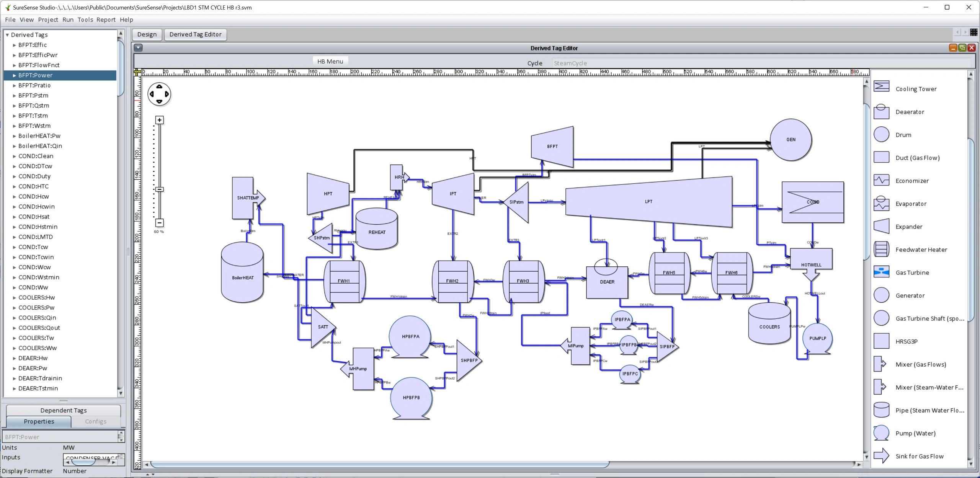Pick the Sink for Gas Flow icon
The height and width of the screenshot is (478, 980).
coord(882,456)
